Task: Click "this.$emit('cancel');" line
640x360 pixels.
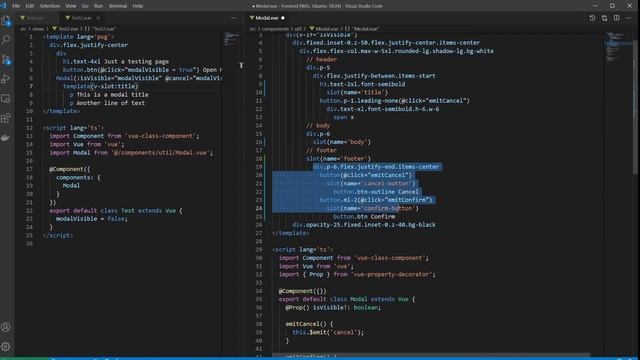Action: pos(328,332)
